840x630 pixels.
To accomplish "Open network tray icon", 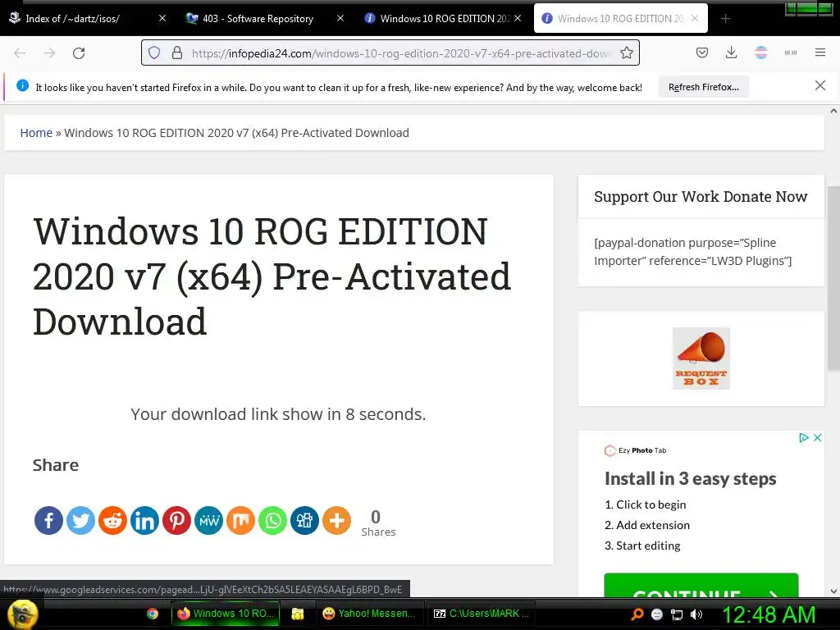I will tap(677, 614).
